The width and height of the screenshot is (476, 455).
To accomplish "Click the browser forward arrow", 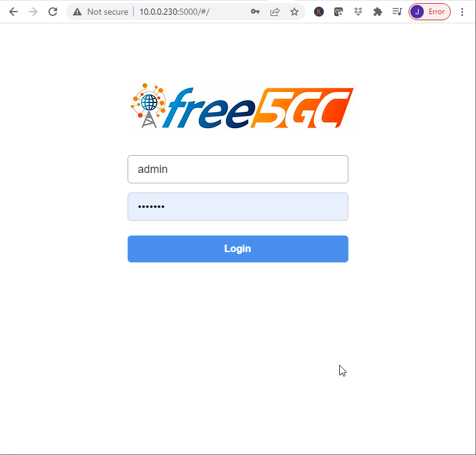I will point(33,12).
